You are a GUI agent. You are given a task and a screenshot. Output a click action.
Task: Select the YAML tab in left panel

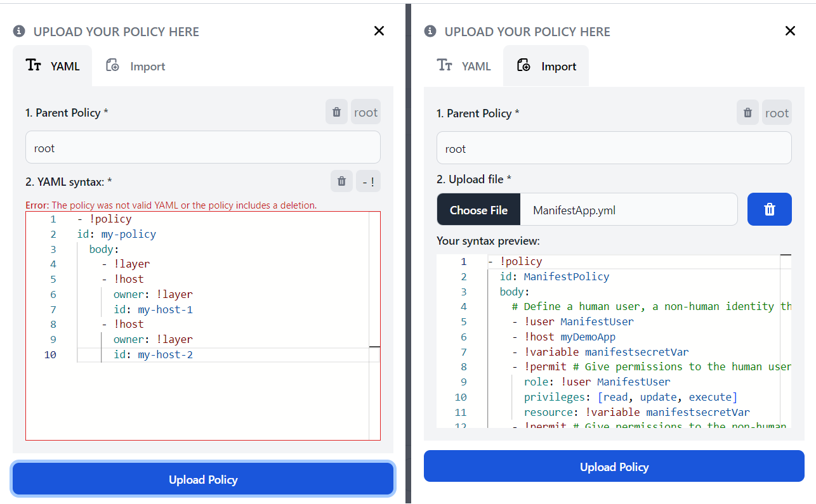53,66
